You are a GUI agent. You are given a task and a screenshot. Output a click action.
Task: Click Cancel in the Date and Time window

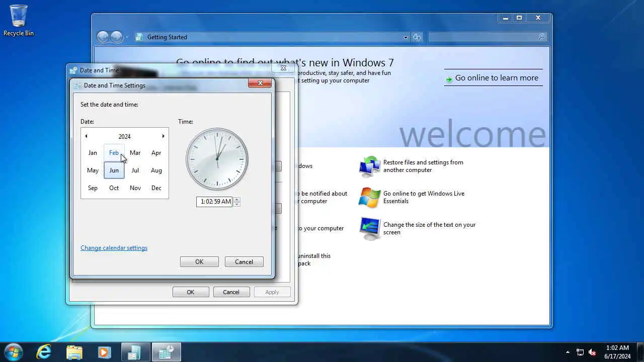pos(231,292)
